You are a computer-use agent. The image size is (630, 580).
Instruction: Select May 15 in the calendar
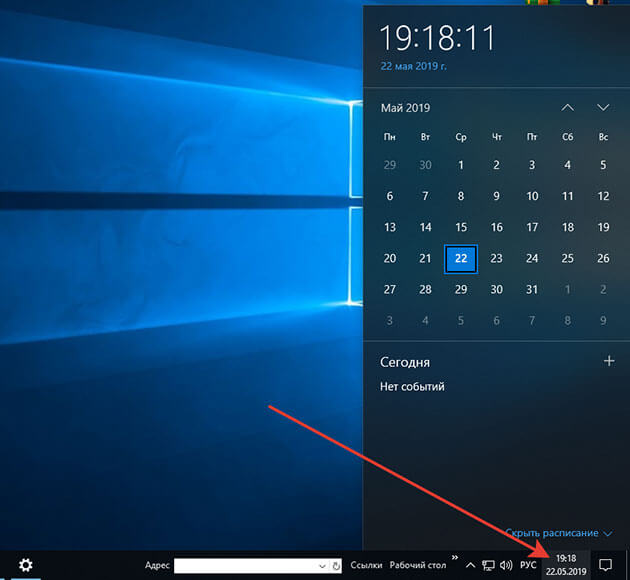[x=461, y=227]
